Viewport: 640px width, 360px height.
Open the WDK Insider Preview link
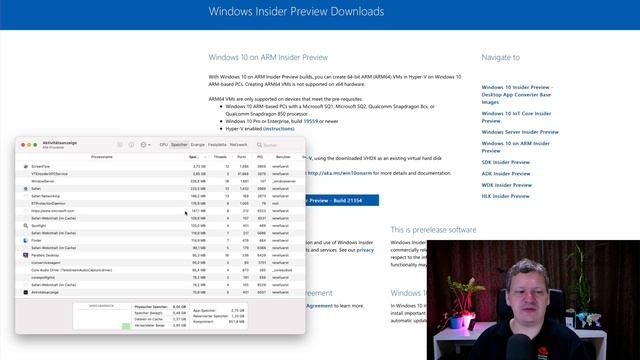tap(507, 185)
